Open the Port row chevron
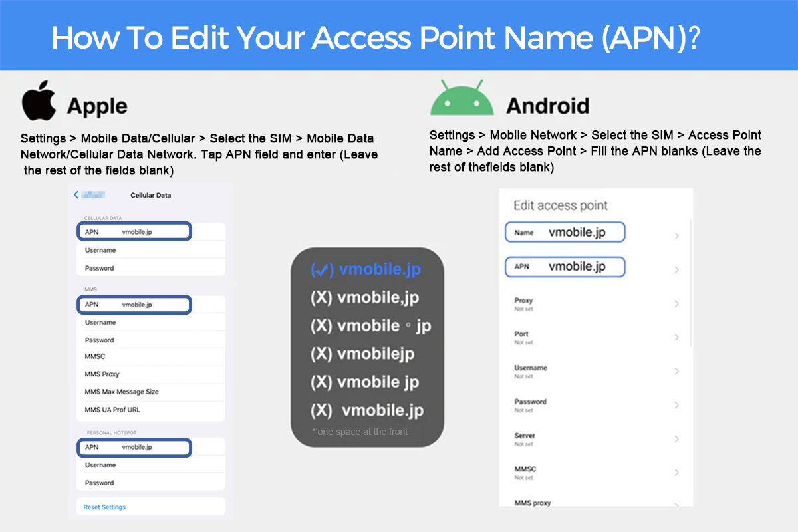Image resolution: width=798 pixels, height=532 pixels. tap(676, 338)
